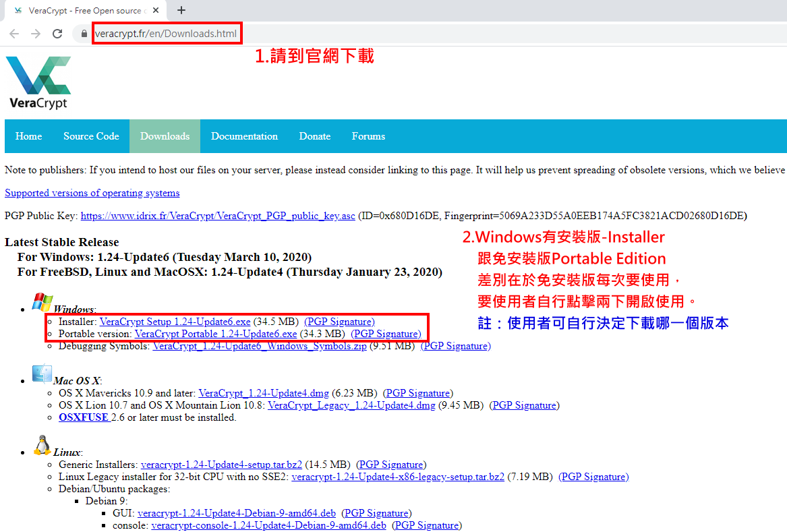Download VeraCrypt Portable 1.24-Update6.exe
Image resolution: width=787 pixels, height=532 pixels.
(216, 334)
